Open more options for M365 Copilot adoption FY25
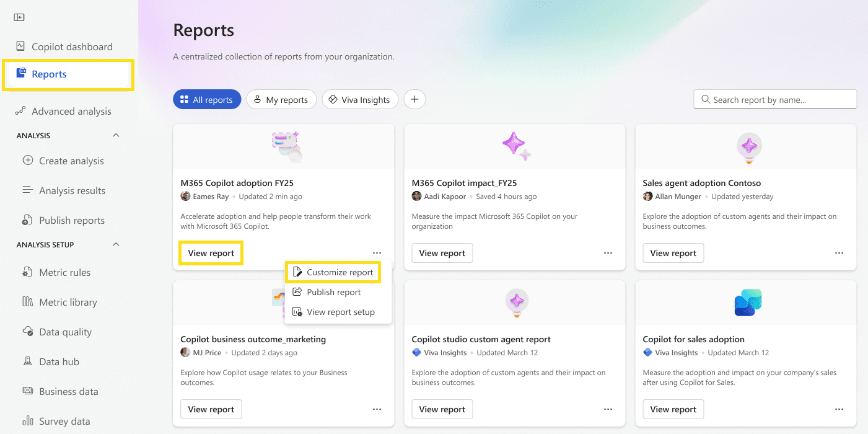868x434 pixels. [377, 253]
